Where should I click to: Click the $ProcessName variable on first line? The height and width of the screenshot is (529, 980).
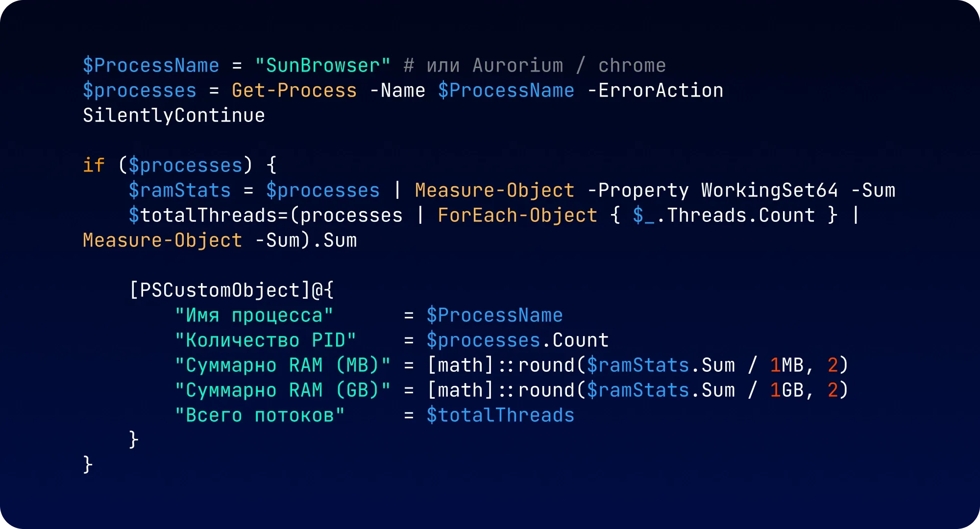[151, 66]
